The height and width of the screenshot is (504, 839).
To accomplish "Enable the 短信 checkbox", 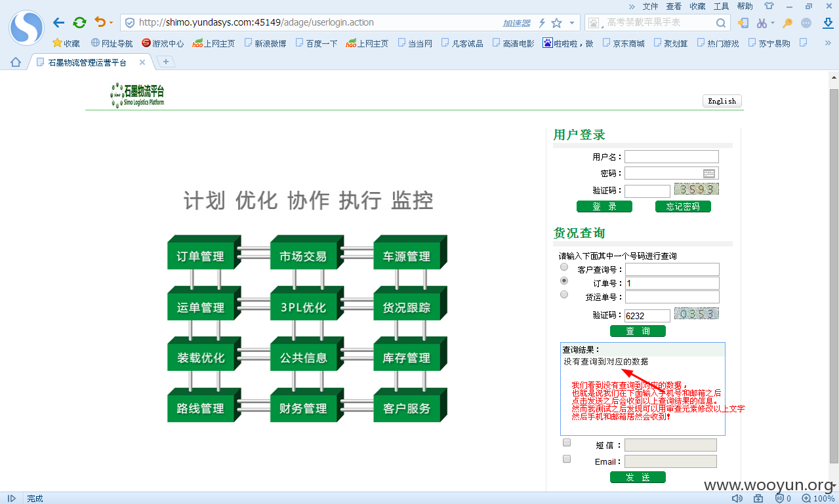I will (567, 442).
